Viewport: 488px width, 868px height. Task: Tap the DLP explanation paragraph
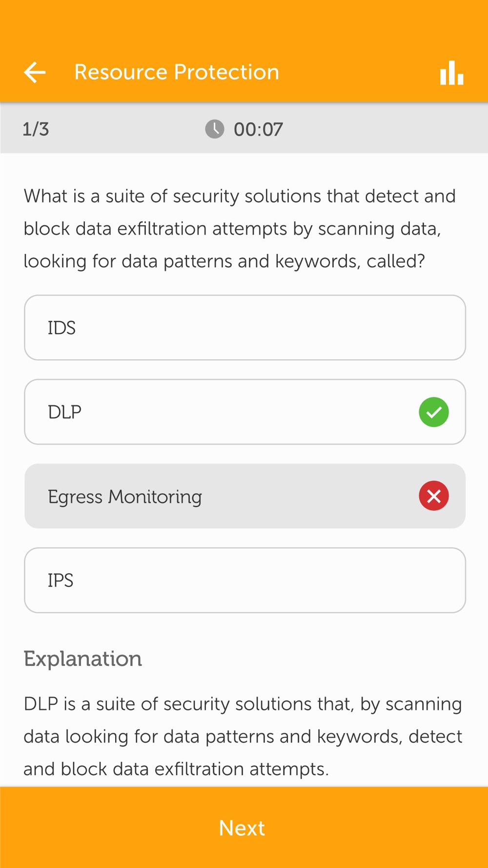click(x=243, y=736)
